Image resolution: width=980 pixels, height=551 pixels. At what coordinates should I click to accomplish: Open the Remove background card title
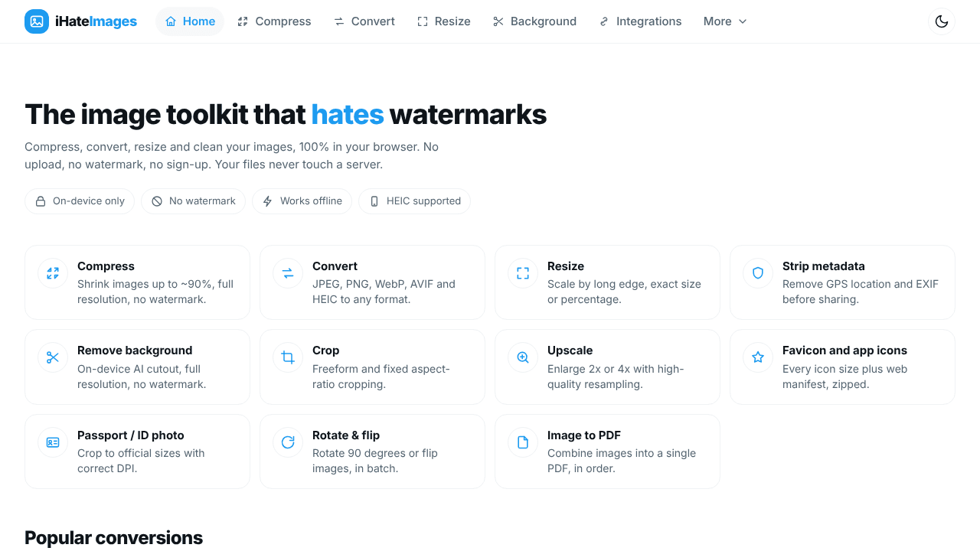[x=135, y=350]
